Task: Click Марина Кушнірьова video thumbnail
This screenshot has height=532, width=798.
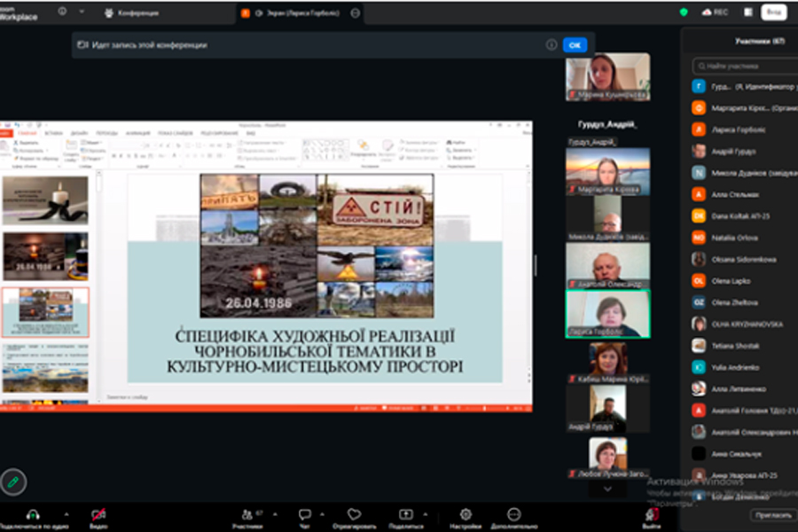Action: click(607, 77)
